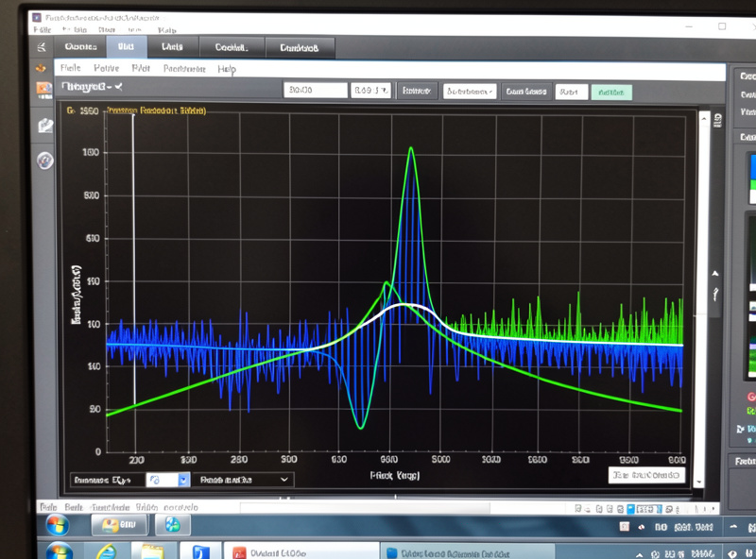Click the round globe icon in left sidebar
Viewport: 756px width, 559px height.
[x=44, y=161]
